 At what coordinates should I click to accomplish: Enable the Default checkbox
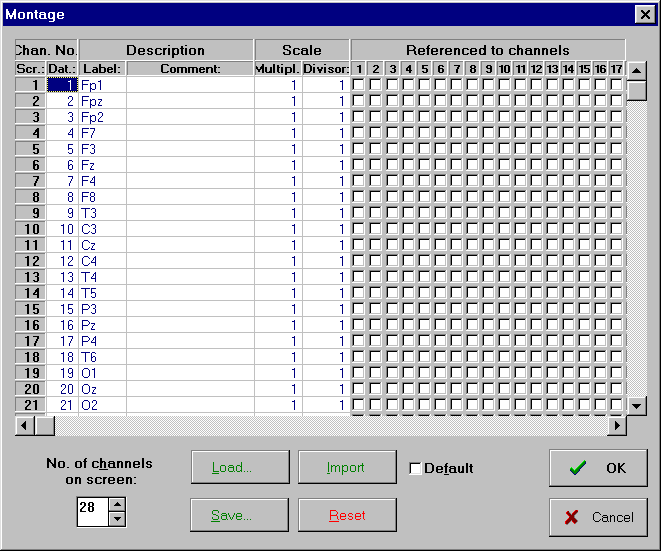point(415,468)
